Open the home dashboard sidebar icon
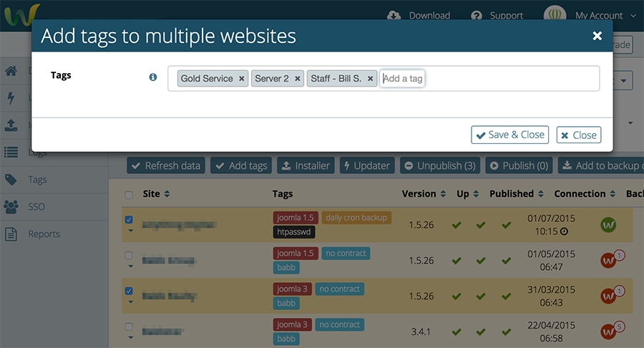Viewport: 644px width, 348px height. tap(11, 71)
